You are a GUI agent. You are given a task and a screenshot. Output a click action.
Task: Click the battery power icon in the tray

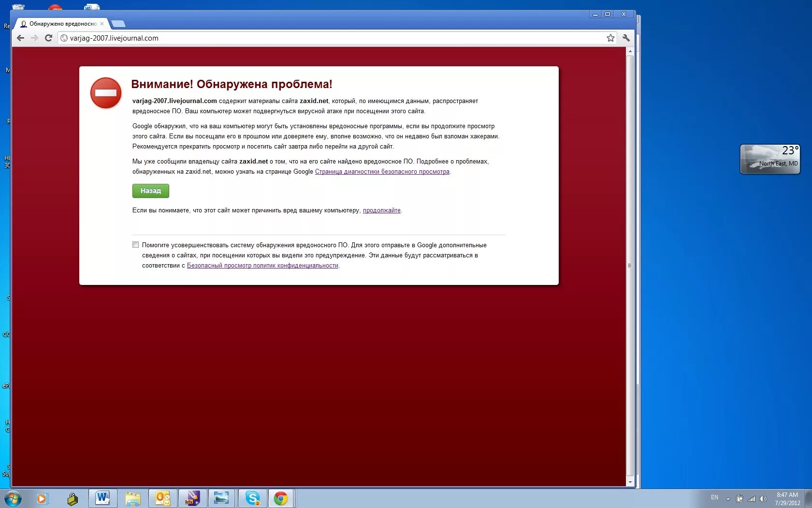point(739,499)
